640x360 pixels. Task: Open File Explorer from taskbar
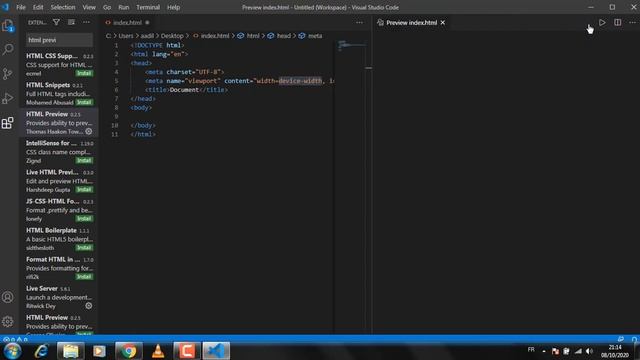[x=71, y=351]
